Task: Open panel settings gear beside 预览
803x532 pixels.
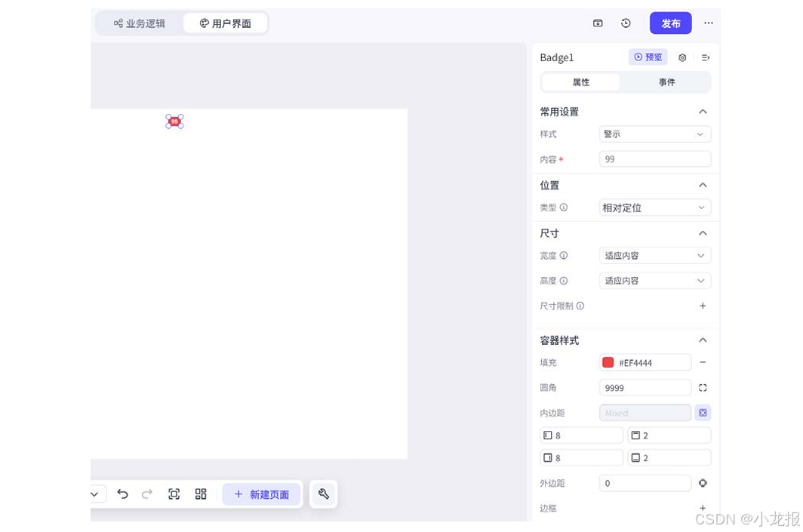Action: 681,57
